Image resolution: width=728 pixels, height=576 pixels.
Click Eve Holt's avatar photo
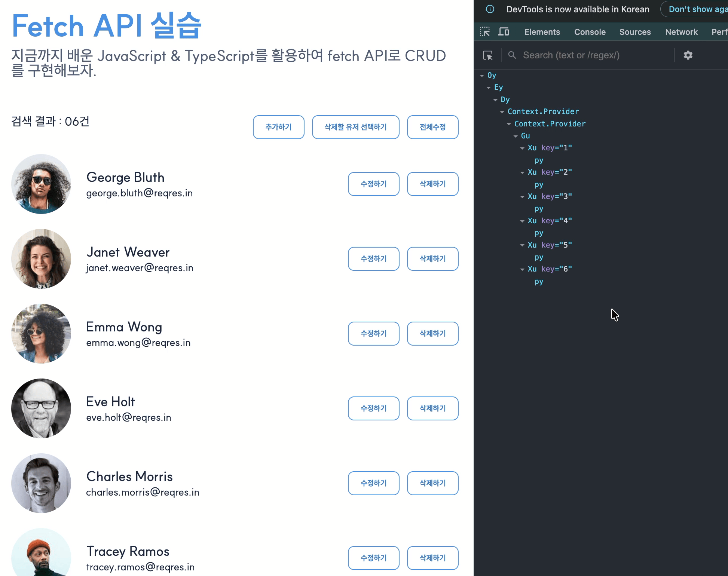coord(41,408)
